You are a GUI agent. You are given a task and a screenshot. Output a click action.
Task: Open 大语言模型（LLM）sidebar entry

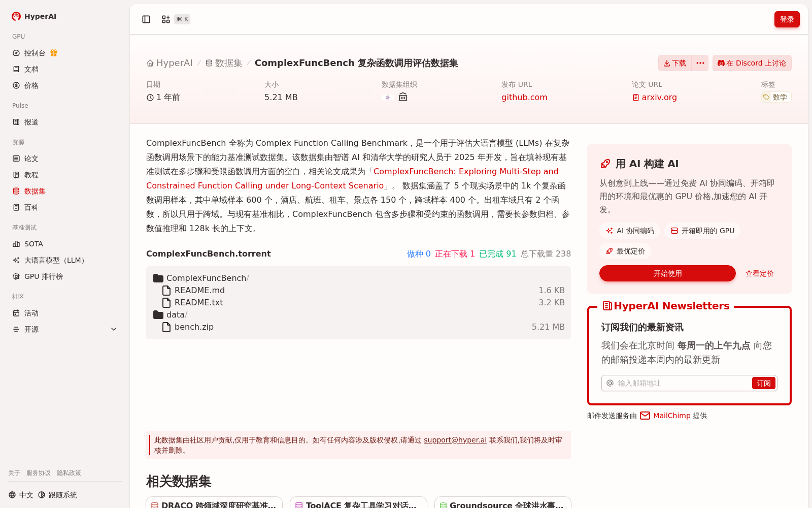point(65,260)
